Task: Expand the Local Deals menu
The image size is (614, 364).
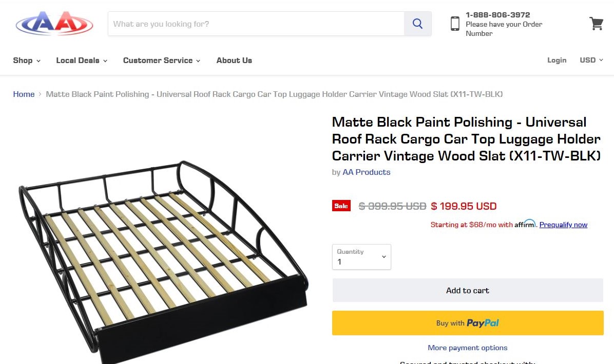Action: (x=82, y=60)
